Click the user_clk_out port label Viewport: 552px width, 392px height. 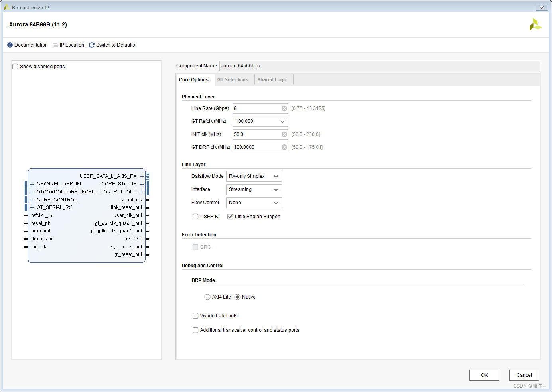point(128,215)
